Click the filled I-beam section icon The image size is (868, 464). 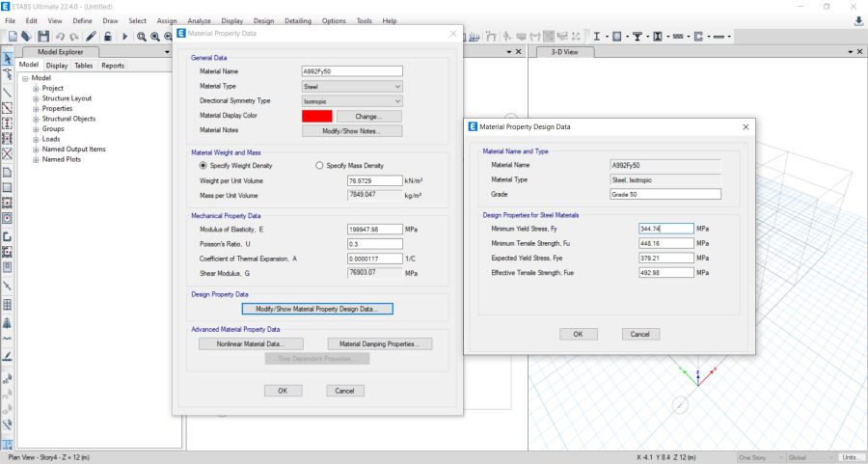click(x=658, y=37)
